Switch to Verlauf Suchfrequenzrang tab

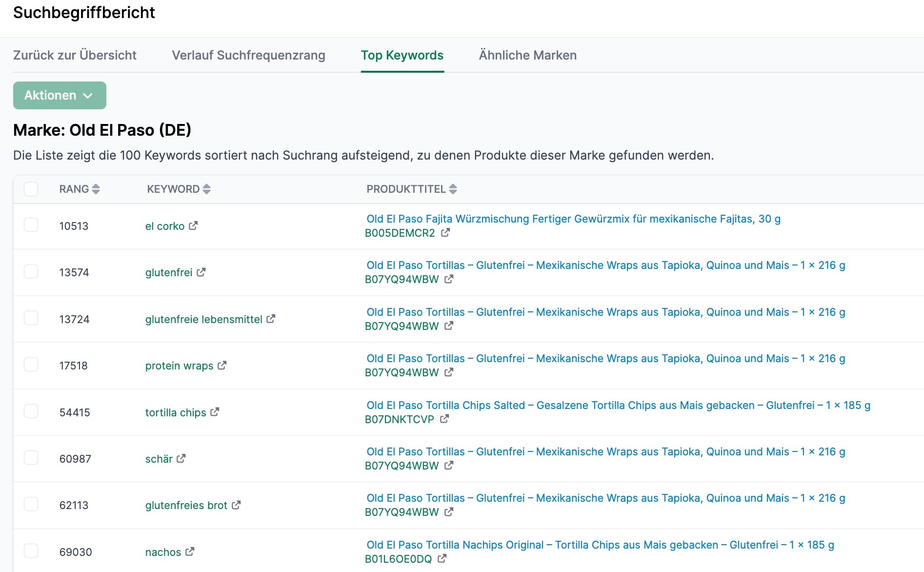248,55
